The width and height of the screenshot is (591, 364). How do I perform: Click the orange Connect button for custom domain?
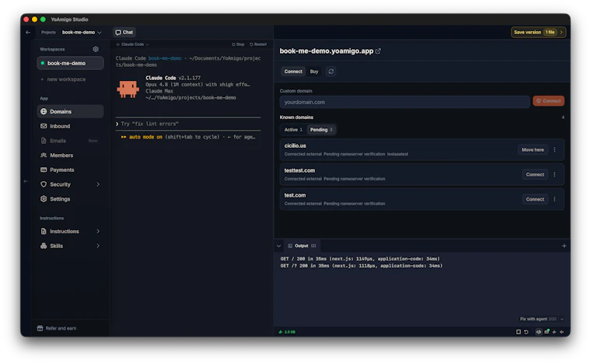tap(548, 101)
